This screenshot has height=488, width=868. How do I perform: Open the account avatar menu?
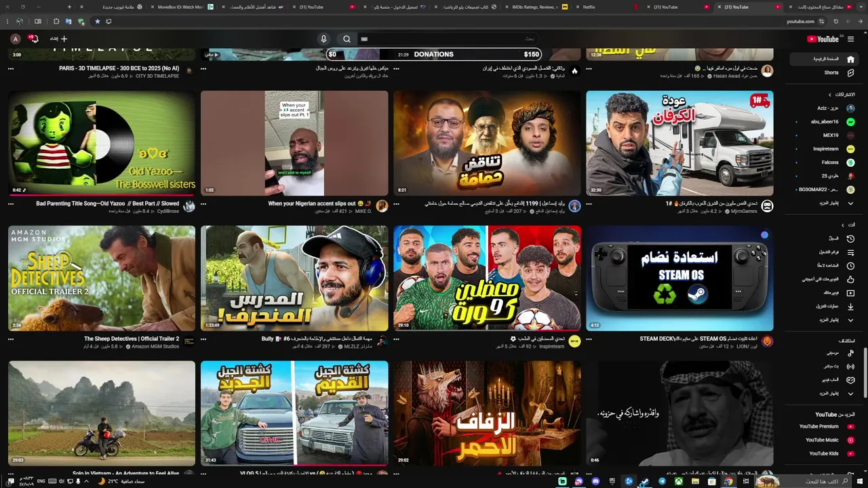click(16, 39)
